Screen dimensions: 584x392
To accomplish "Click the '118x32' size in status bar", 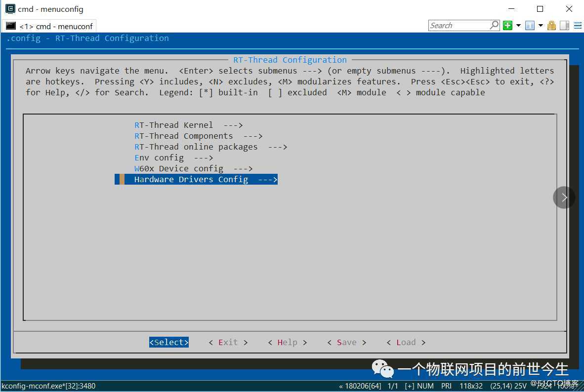I will pos(471,386).
